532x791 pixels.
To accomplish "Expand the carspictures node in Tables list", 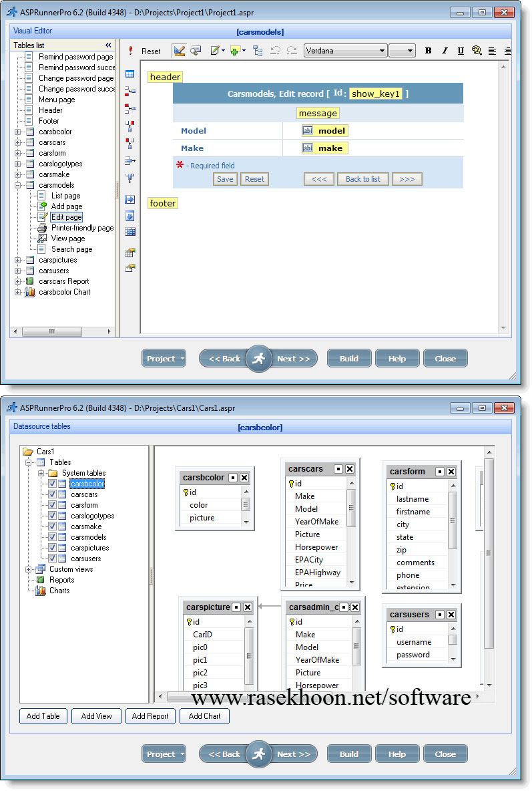I will tap(17, 261).
